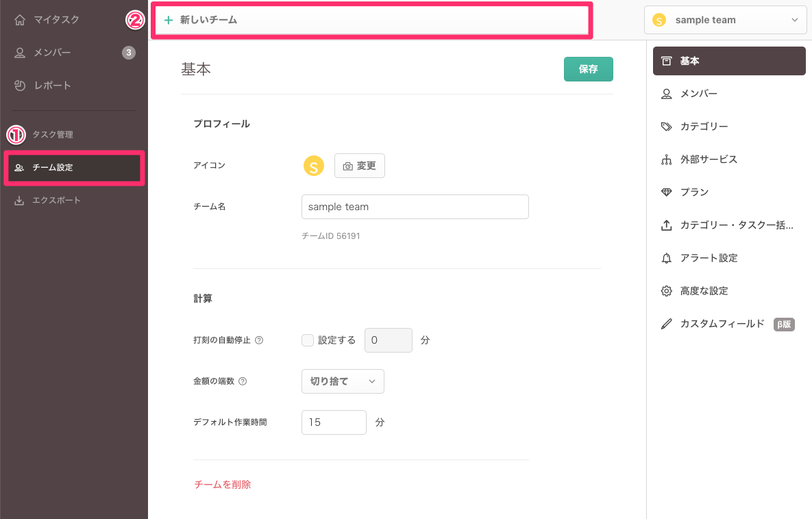Click the help icon beside 金額の端数

point(243,381)
